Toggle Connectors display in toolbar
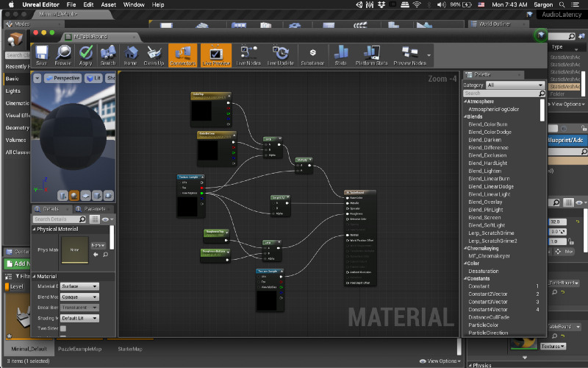Viewport: 588px width, 368px height. click(x=182, y=54)
